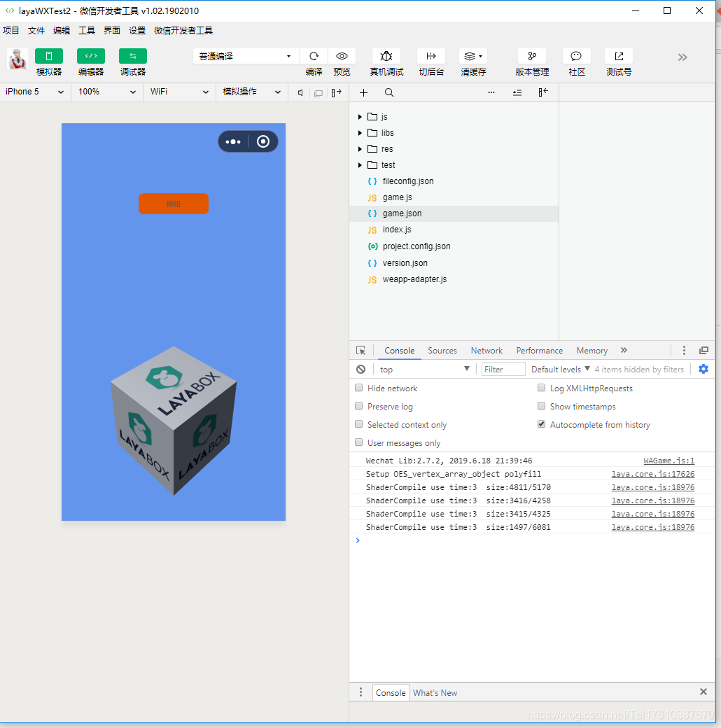721x728 pixels.
Task: Open the top context dropdown in console
Action: (424, 369)
